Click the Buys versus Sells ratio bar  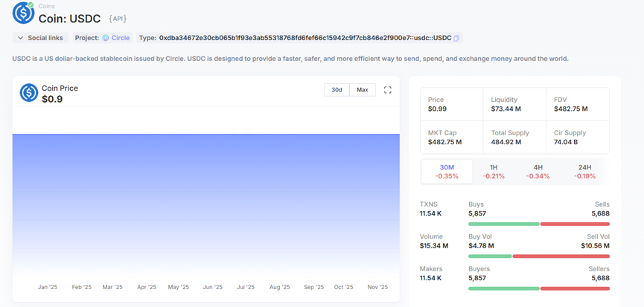(538, 224)
